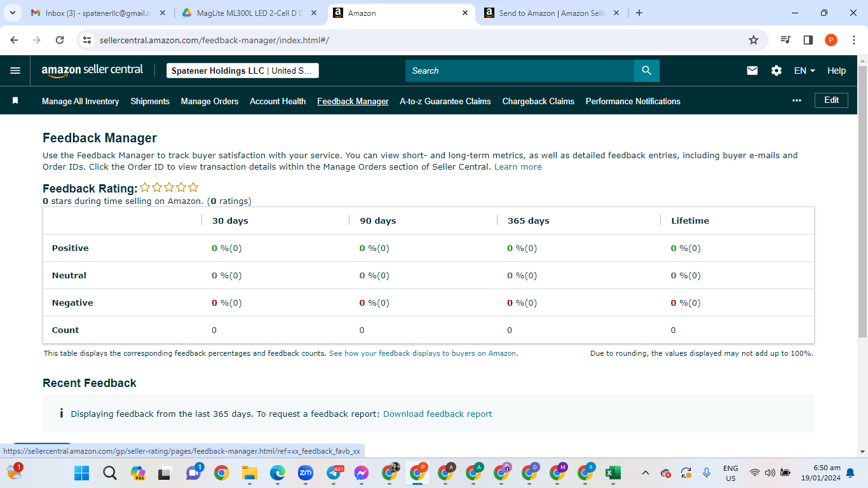Go back to the previous page
868x488 pixels.
click(14, 40)
